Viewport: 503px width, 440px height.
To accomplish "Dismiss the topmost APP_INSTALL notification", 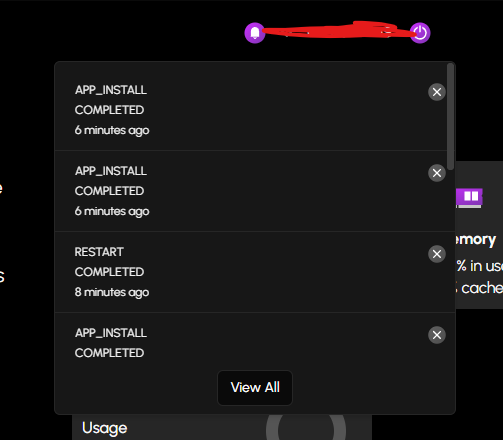I will [x=437, y=92].
